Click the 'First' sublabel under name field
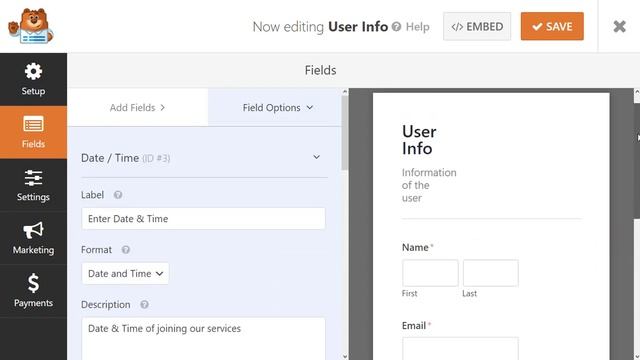The image size is (640, 360). point(409,293)
